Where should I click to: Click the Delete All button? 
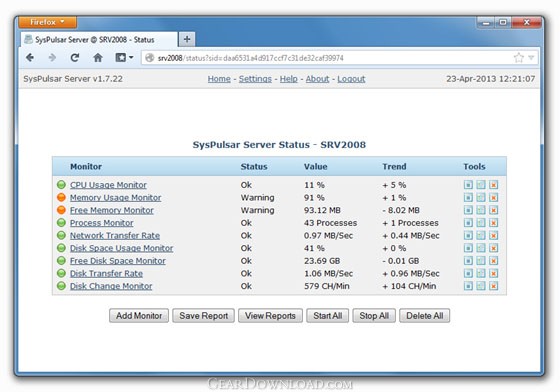tap(425, 316)
